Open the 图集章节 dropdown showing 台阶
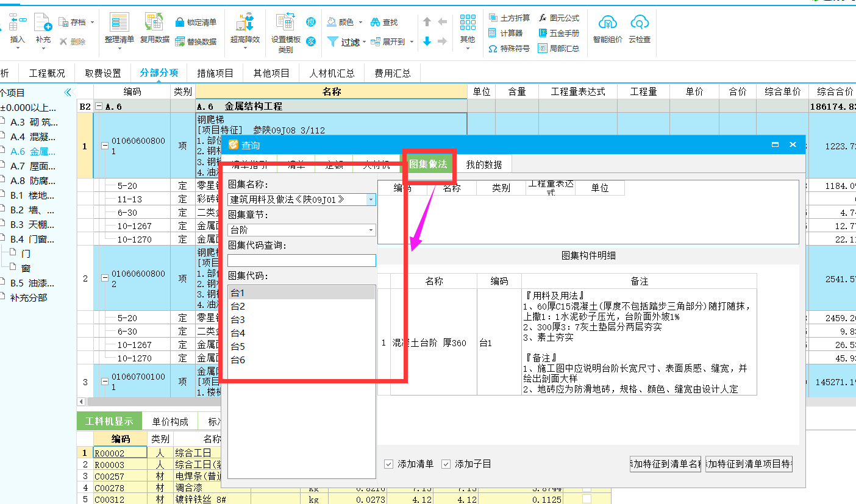856x504 pixels. [371, 230]
